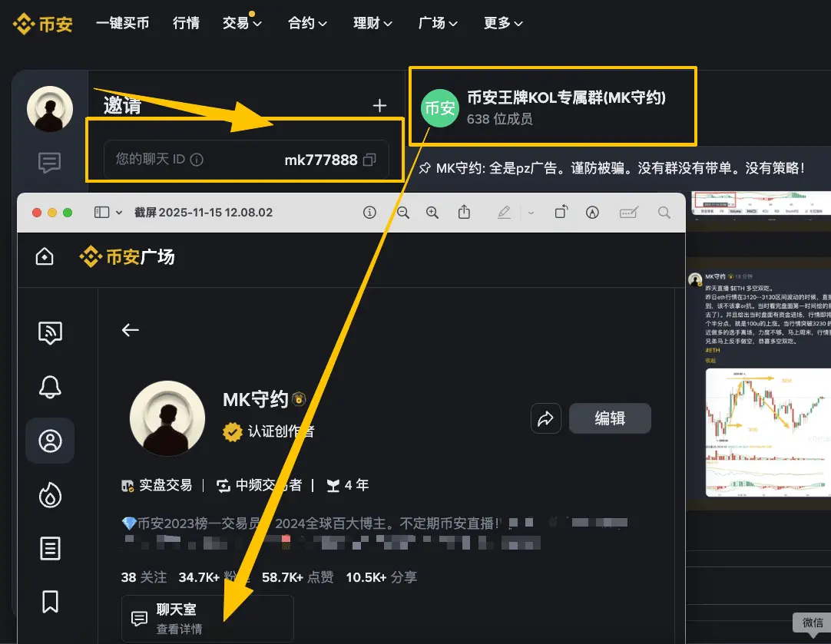Click the info icon beside 您的聊天 ID
The image size is (831, 644).
click(x=197, y=160)
